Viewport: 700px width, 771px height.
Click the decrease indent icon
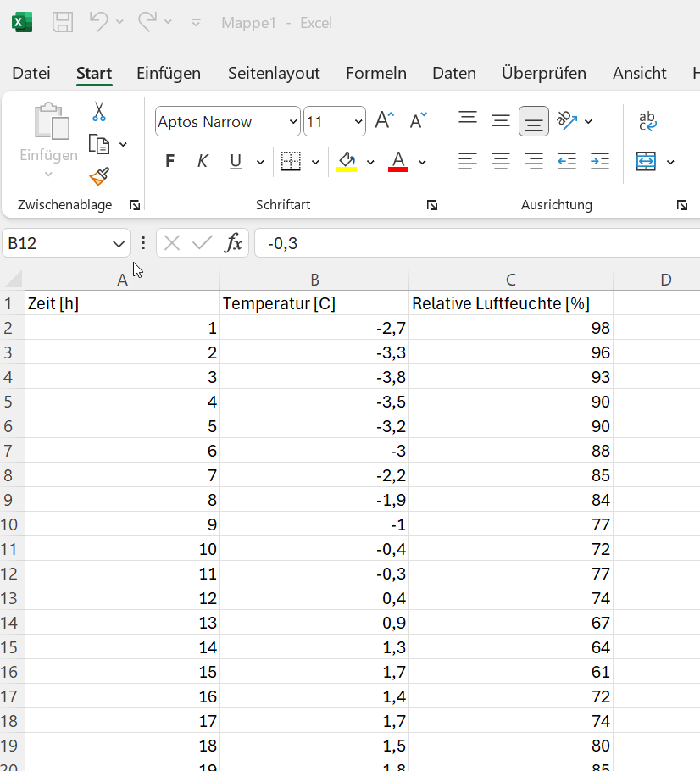[x=567, y=161]
